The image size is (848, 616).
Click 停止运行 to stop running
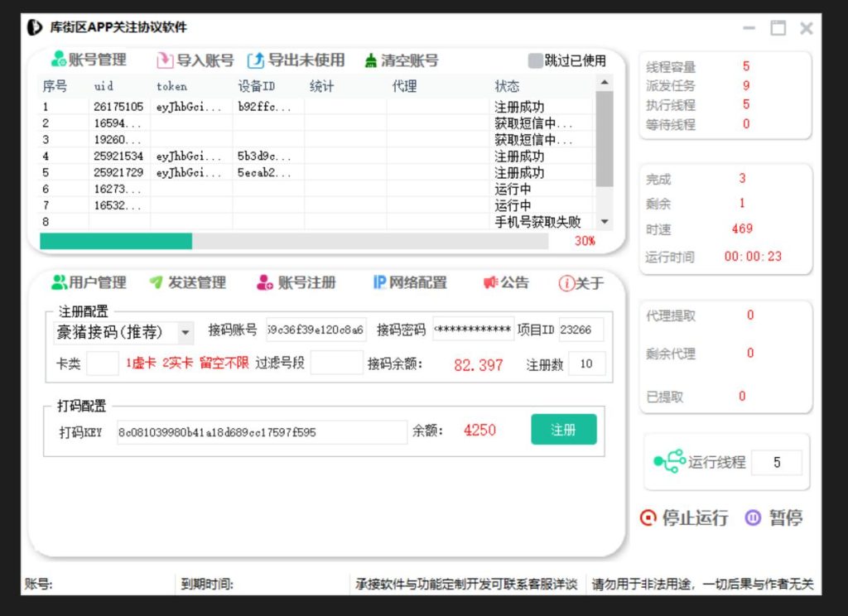[x=685, y=518]
